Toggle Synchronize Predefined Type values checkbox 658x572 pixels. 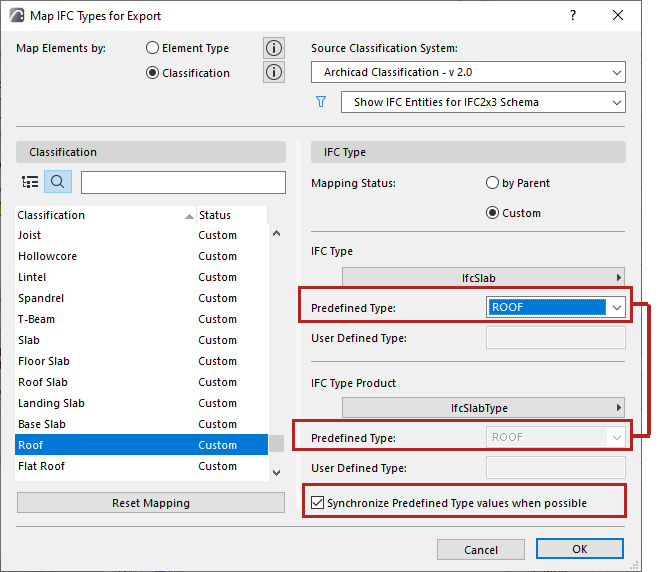(318, 503)
